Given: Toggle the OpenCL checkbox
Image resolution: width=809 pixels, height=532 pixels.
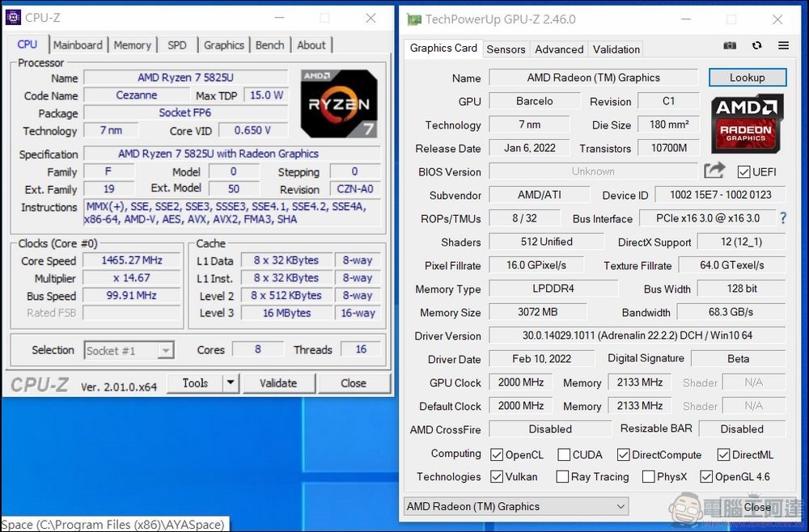Looking at the screenshot, I should [x=497, y=454].
